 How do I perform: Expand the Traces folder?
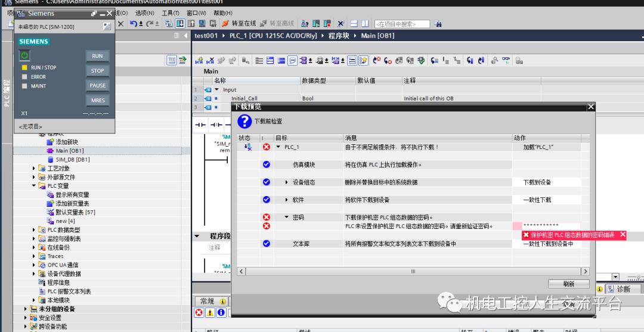point(33,256)
